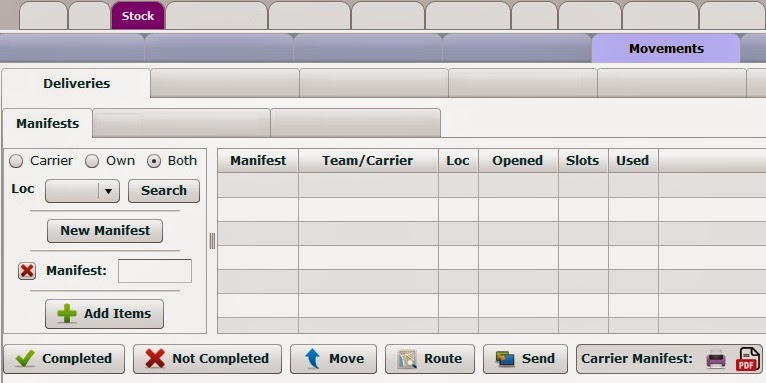Click the Send button

tap(525, 359)
